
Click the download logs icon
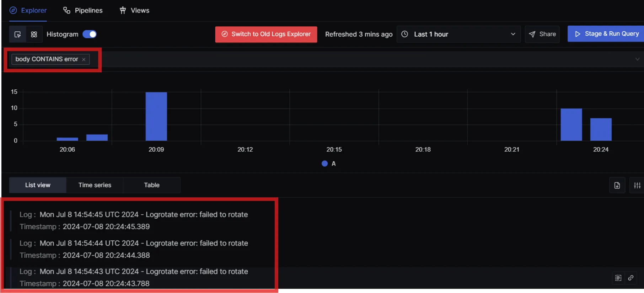tap(617, 185)
